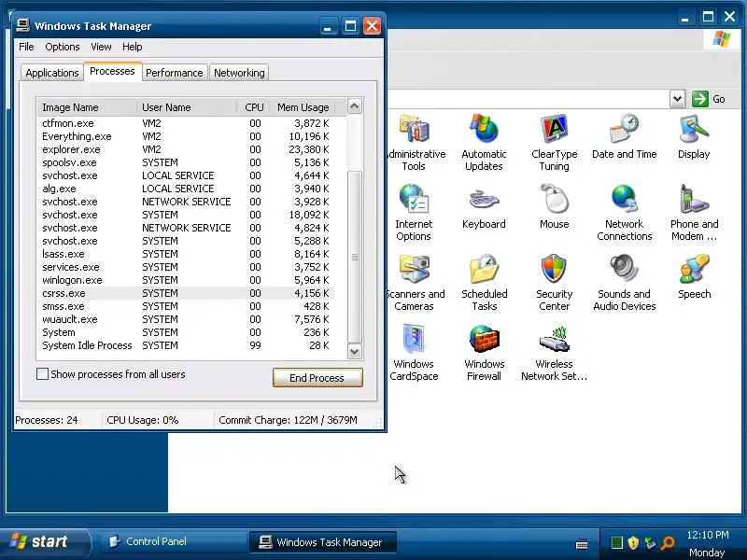The height and width of the screenshot is (560, 747).
Task: Select the csrss.exe process
Action: 186,293
